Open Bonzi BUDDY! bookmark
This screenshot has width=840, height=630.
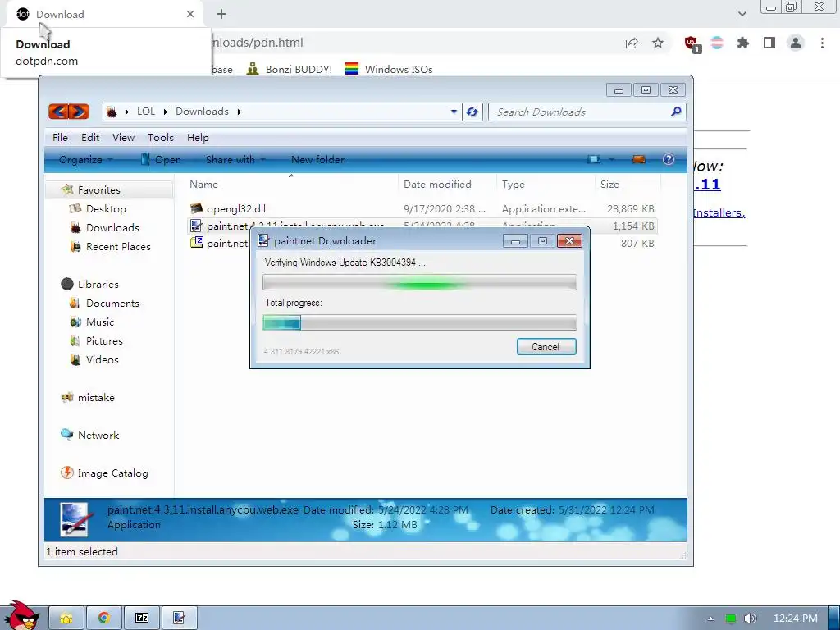click(290, 69)
